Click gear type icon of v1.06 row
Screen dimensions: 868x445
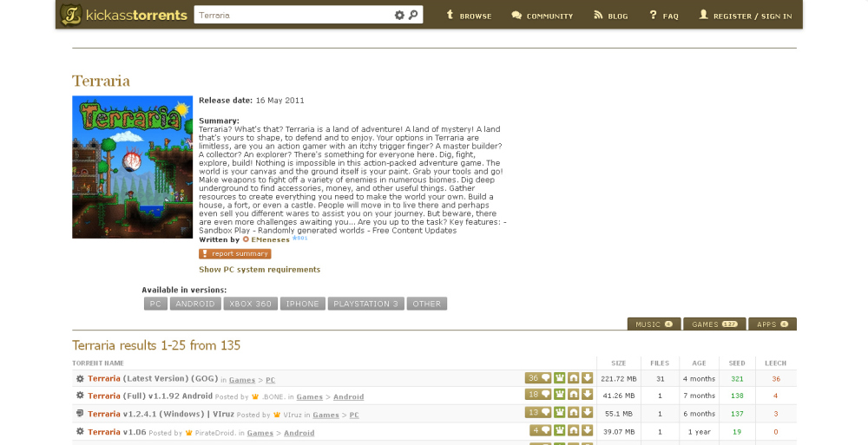click(x=80, y=432)
